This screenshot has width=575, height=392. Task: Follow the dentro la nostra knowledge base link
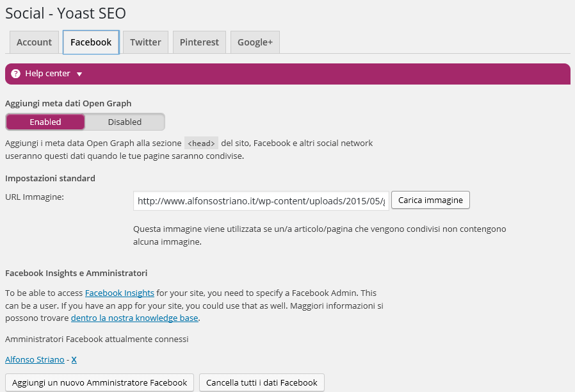134,318
